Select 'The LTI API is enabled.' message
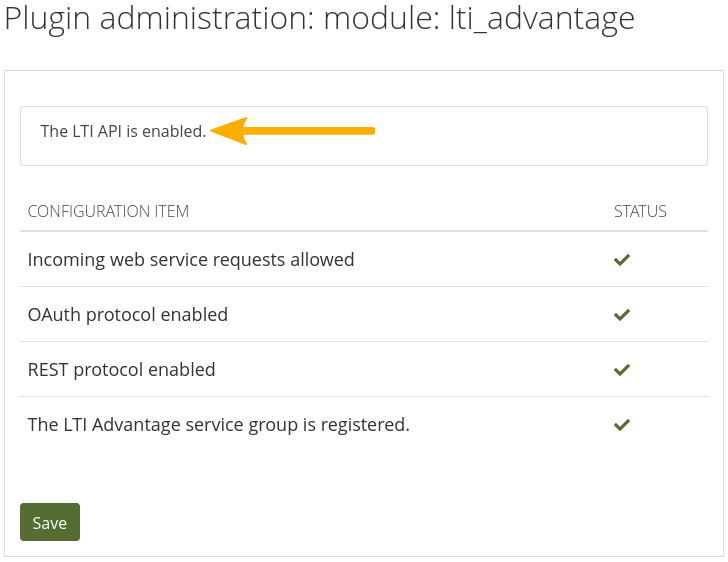 coord(123,131)
